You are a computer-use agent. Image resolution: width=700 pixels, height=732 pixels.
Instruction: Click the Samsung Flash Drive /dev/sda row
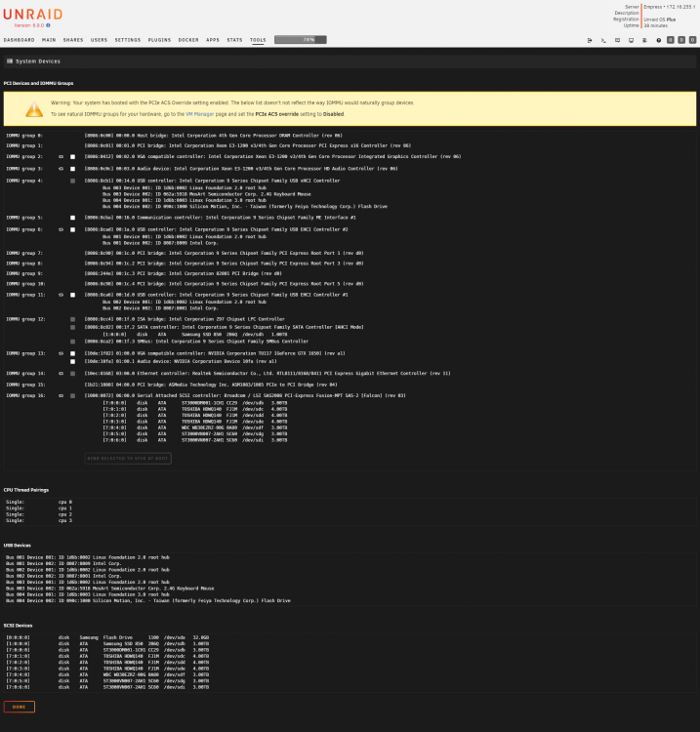[107, 637]
